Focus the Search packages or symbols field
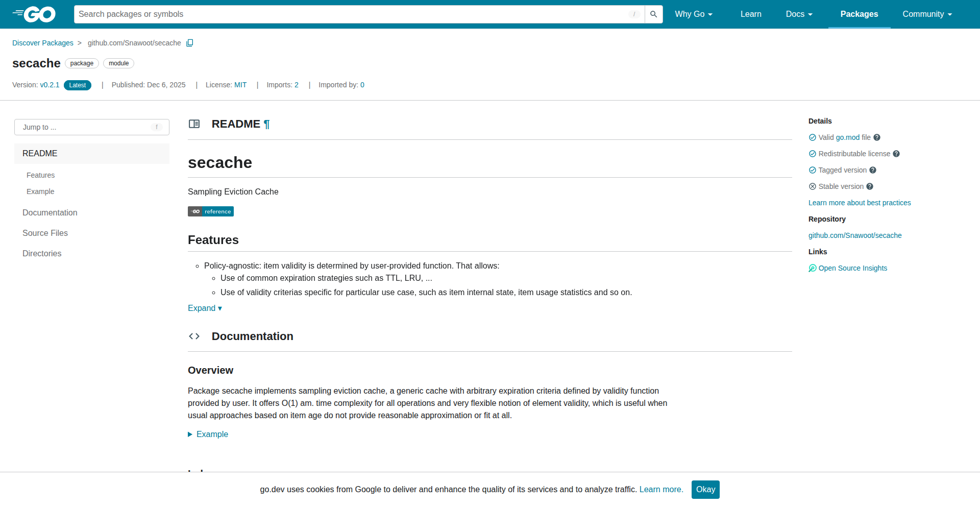Image resolution: width=980 pixels, height=507 pixels. point(359,14)
